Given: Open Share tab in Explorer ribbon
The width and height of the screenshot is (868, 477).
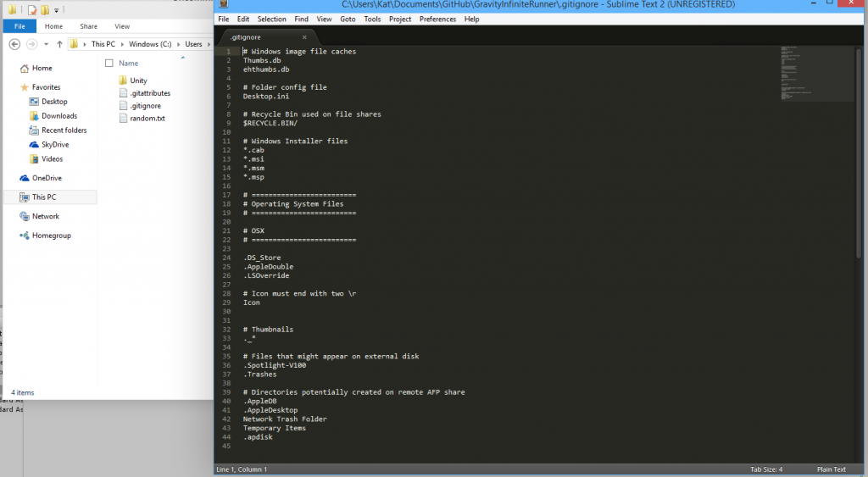Looking at the screenshot, I should (x=88, y=26).
